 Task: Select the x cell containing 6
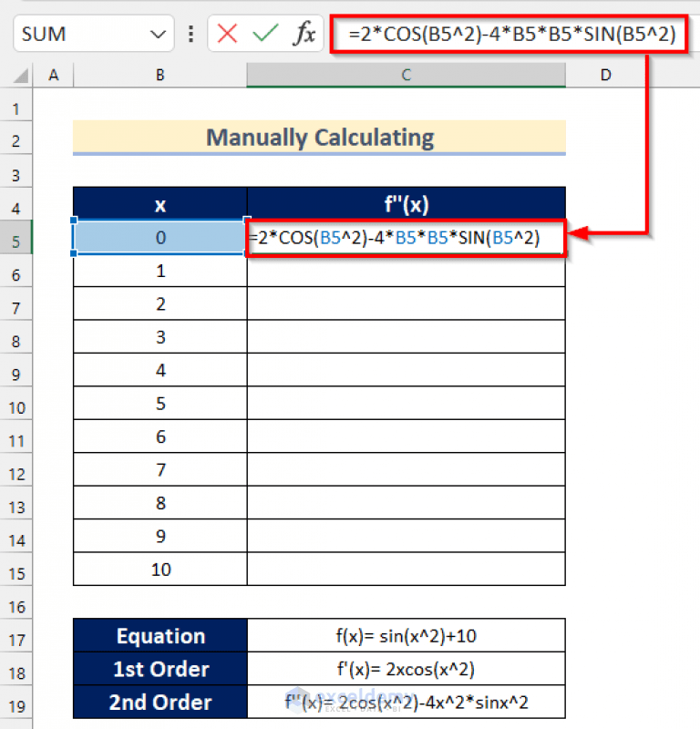tap(160, 436)
